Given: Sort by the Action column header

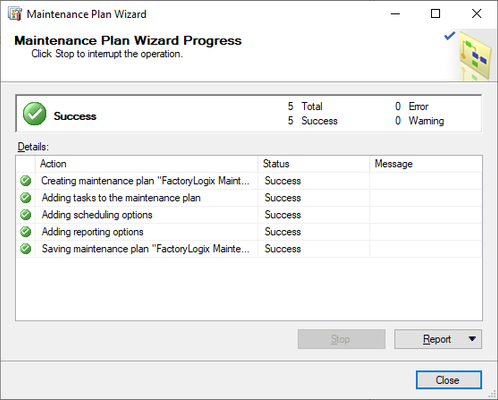Looking at the screenshot, I should click(x=146, y=164).
